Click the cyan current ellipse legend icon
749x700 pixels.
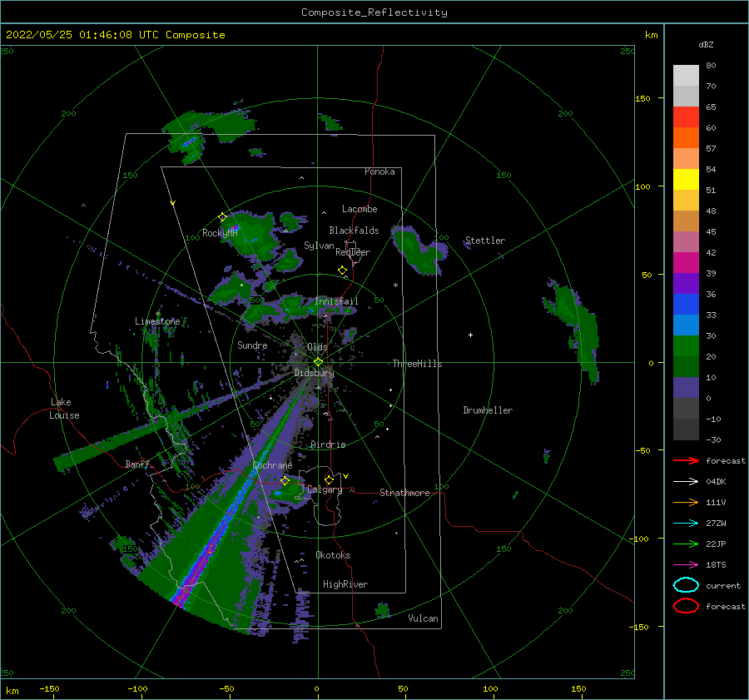pos(686,585)
